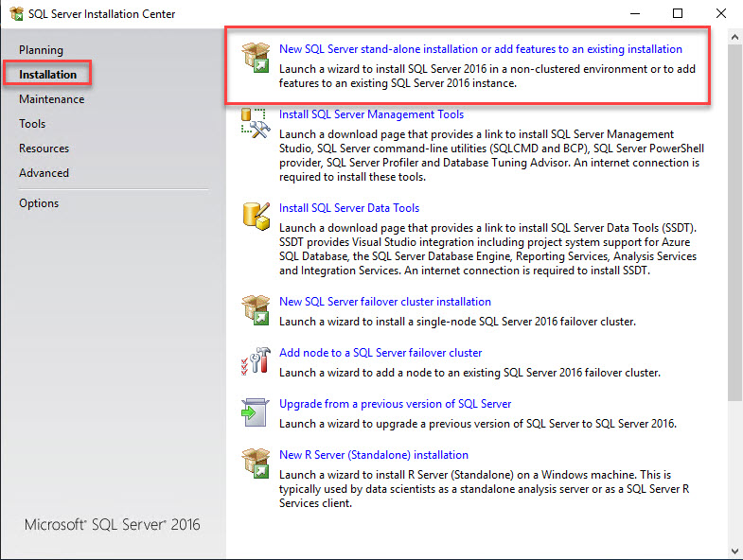Click the text 'Studio, SQL Server command-line utilities'

(383, 149)
